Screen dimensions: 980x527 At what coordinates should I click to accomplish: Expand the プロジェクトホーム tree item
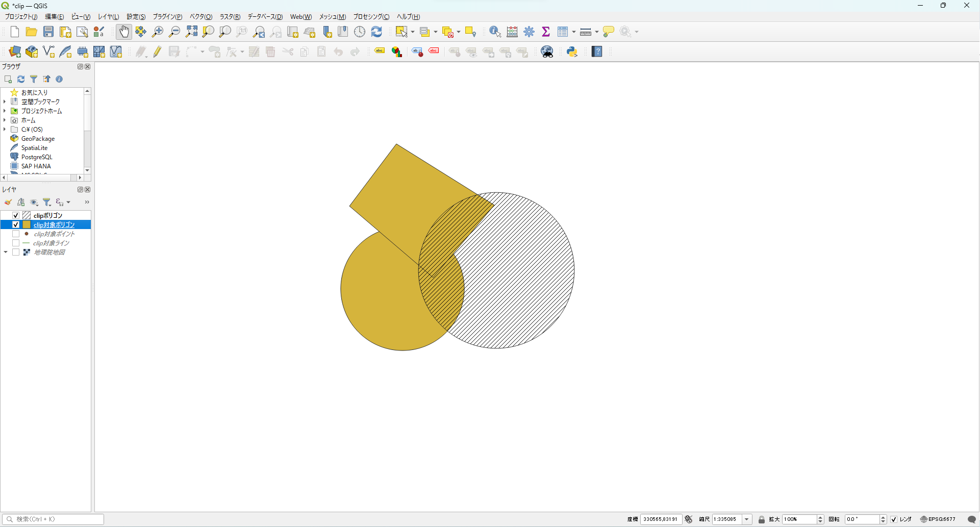click(x=5, y=111)
